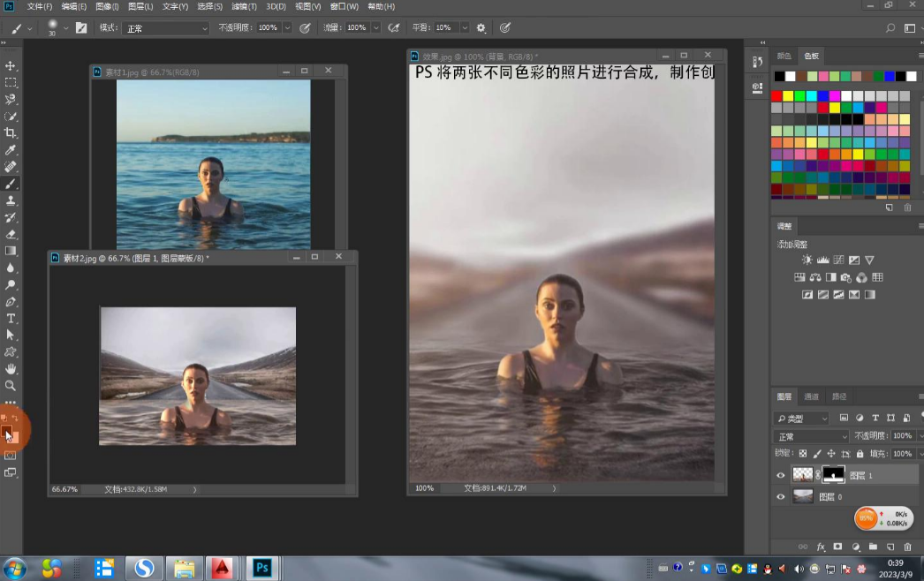Select the Custom Shape tool

pyautogui.click(x=11, y=352)
